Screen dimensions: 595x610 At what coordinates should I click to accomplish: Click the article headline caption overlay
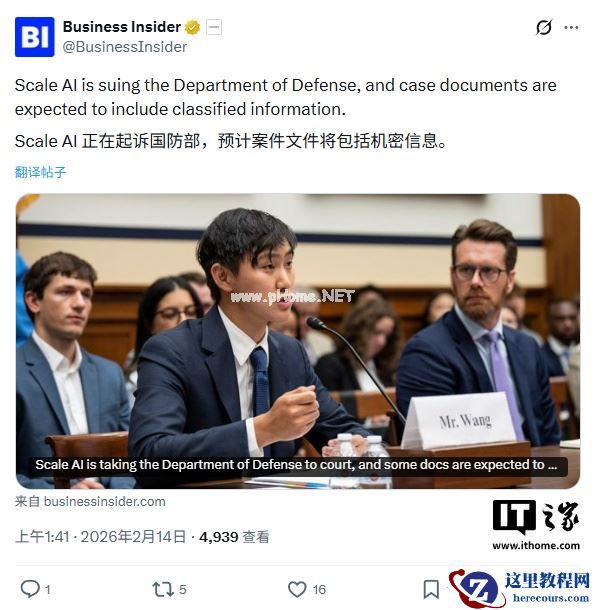296,465
